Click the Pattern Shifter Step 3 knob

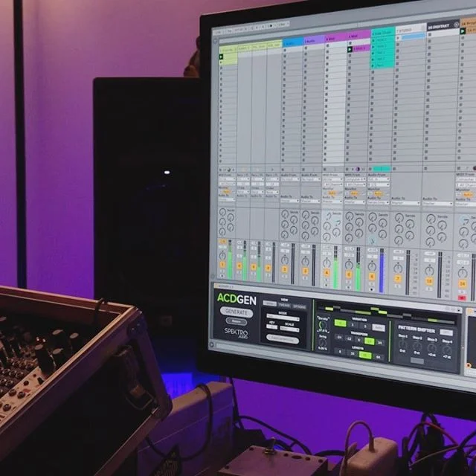[x=432, y=349]
